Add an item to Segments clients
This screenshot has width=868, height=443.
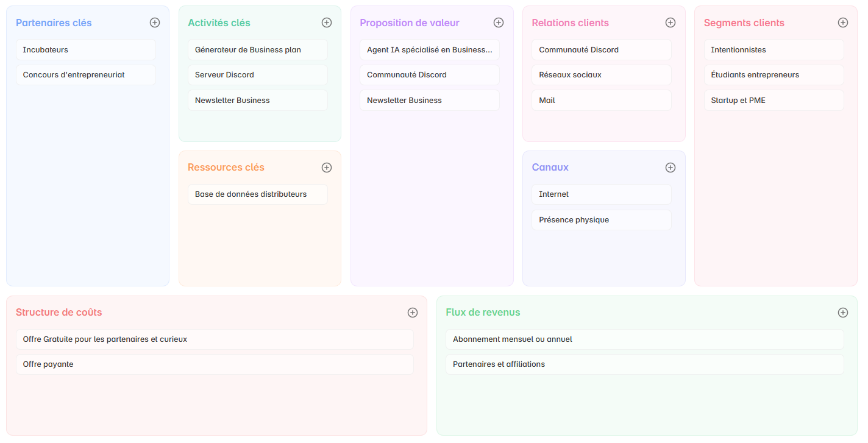(x=843, y=23)
